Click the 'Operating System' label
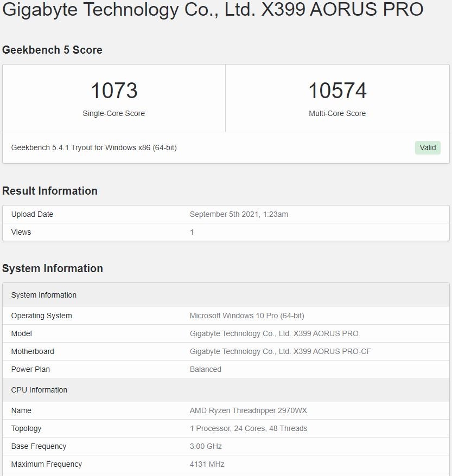 point(42,316)
